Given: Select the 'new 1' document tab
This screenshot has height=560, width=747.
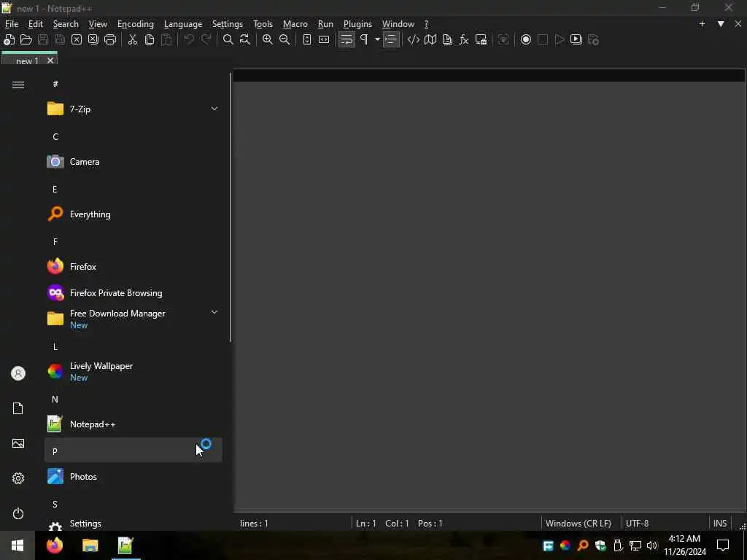Looking at the screenshot, I should [27, 61].
